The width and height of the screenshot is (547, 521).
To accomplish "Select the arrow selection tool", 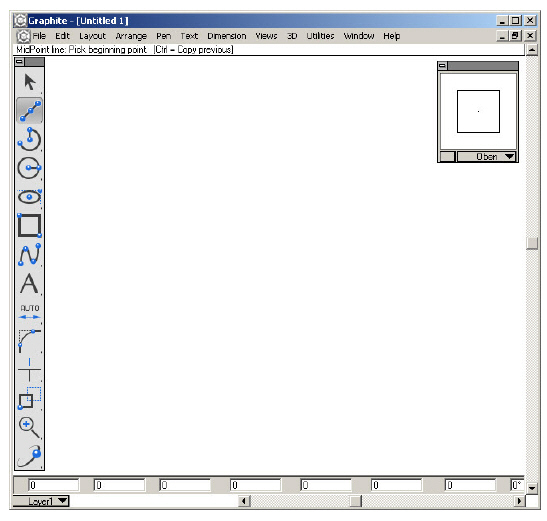I will 30,82.
